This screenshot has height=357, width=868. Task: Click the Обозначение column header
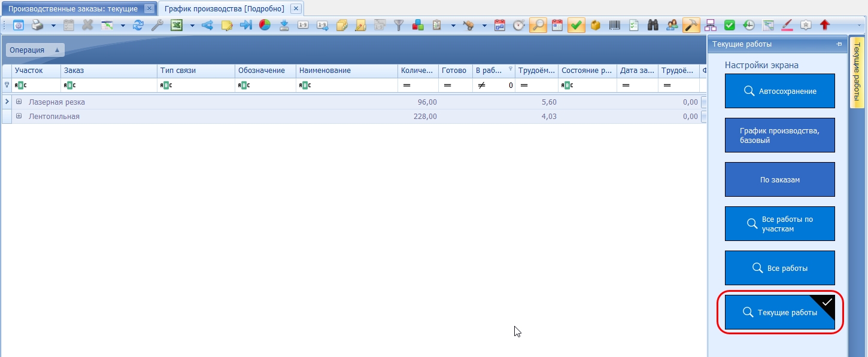[266, 71]
